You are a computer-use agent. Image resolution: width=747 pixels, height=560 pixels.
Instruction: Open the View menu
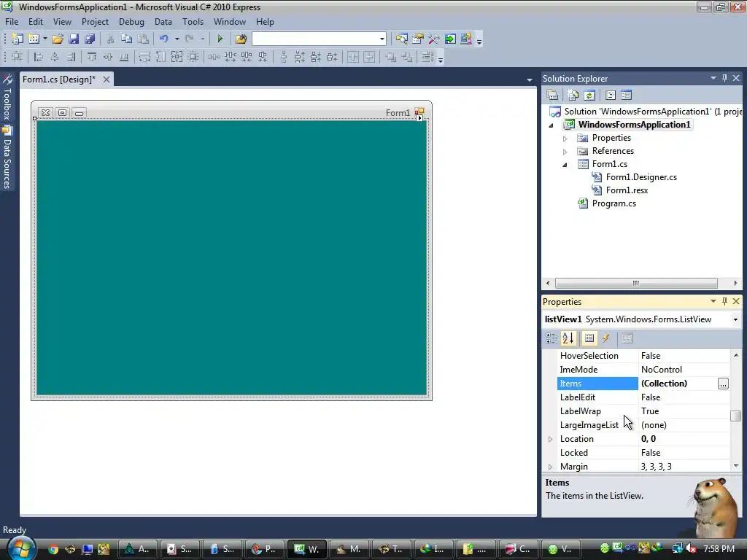[62, 22]
